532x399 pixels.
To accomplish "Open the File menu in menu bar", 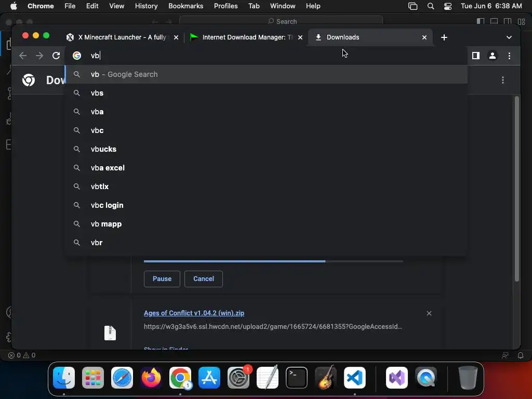I will click(70, 6).
